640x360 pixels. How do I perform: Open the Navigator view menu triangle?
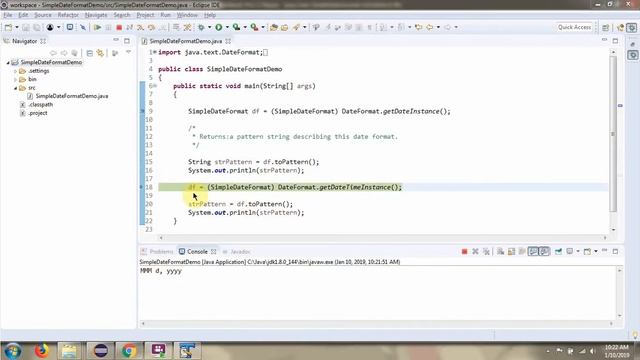[128, 53]
